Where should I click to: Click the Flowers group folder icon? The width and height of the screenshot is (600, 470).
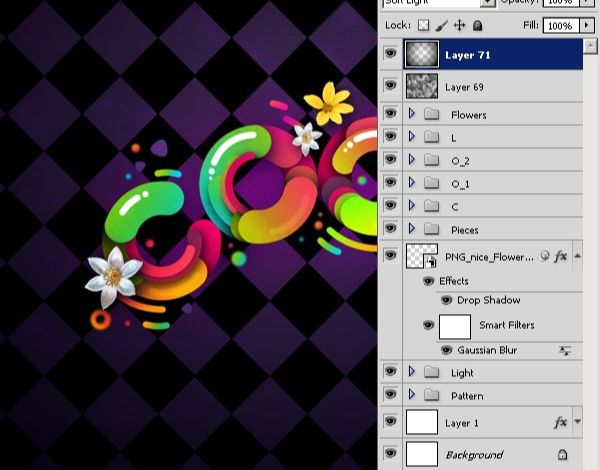pyautogui.click(x=431, y=114)
